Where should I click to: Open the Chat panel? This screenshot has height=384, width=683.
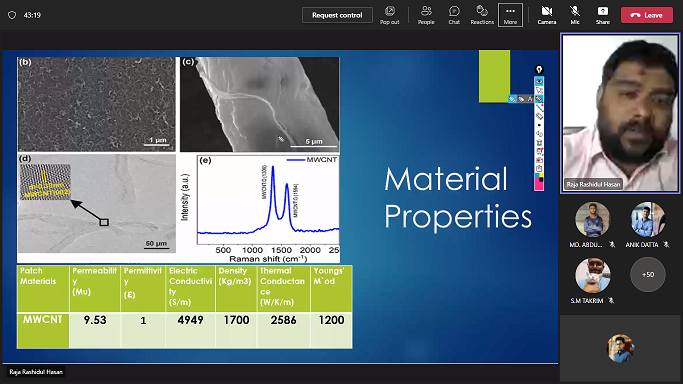click(x=454, y=15)
